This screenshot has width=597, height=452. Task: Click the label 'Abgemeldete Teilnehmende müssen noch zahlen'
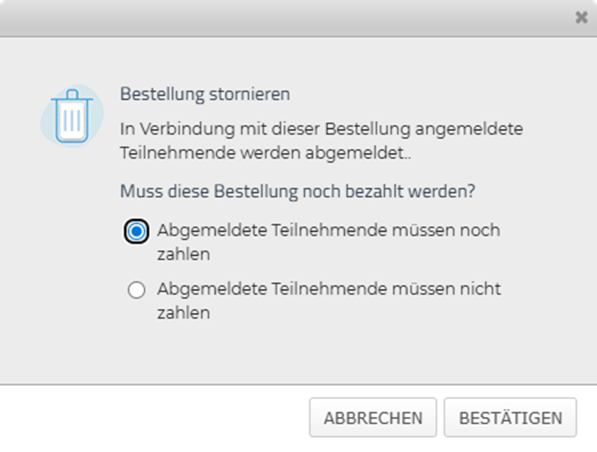point(329,242)
